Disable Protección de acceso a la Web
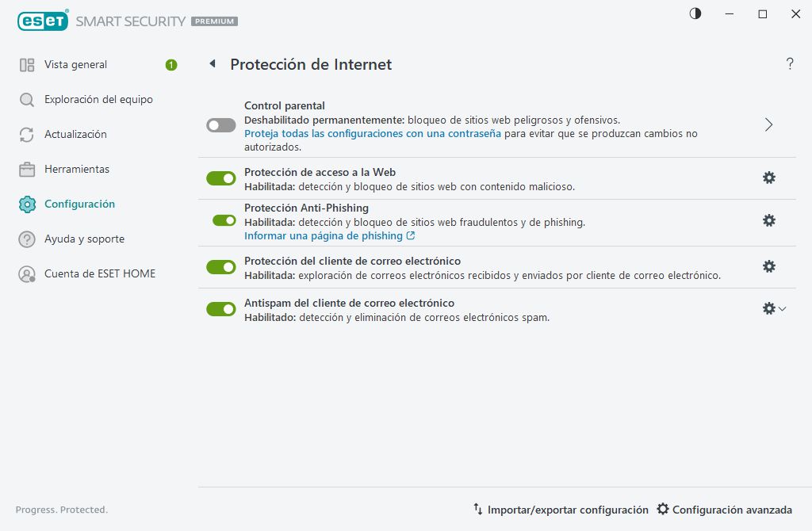Image resolution: width=812 pixels, height=531 pixels. (x=220, y=178)
